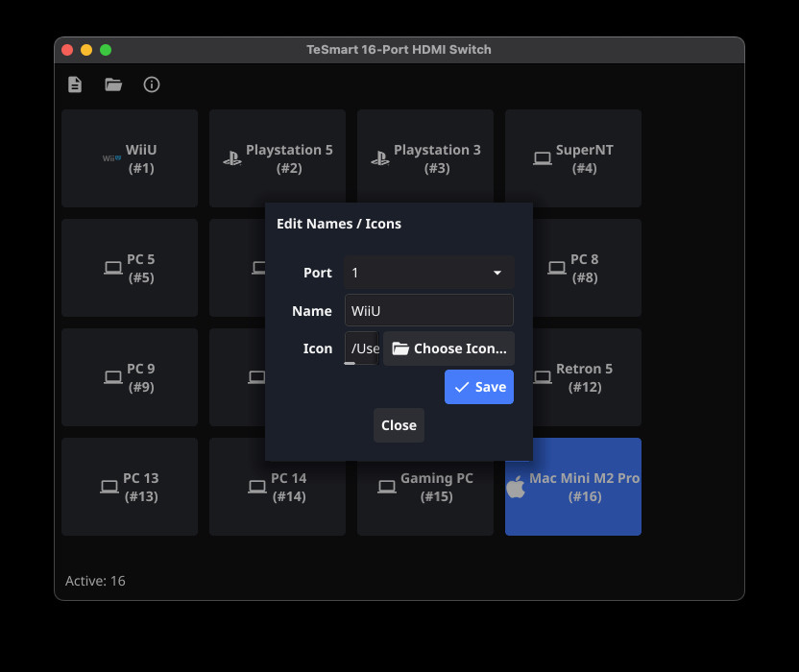
Task: Click the laptop icon on PC 13 tile
Action: 109,487
